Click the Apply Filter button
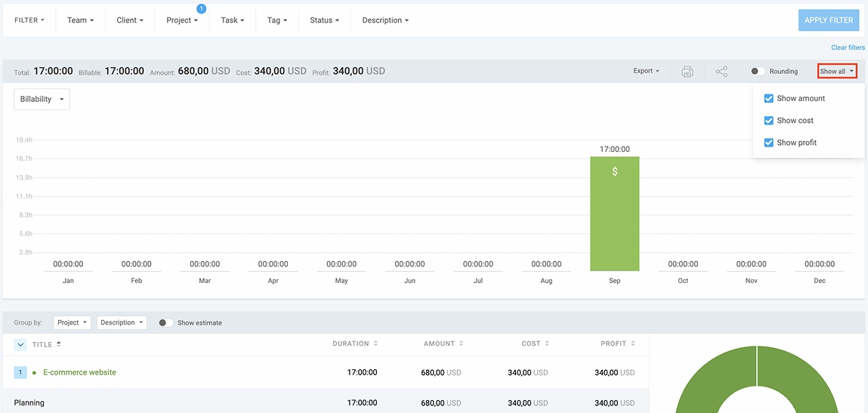This screenshot has width=868, height=413. click(x=828, y=20)
